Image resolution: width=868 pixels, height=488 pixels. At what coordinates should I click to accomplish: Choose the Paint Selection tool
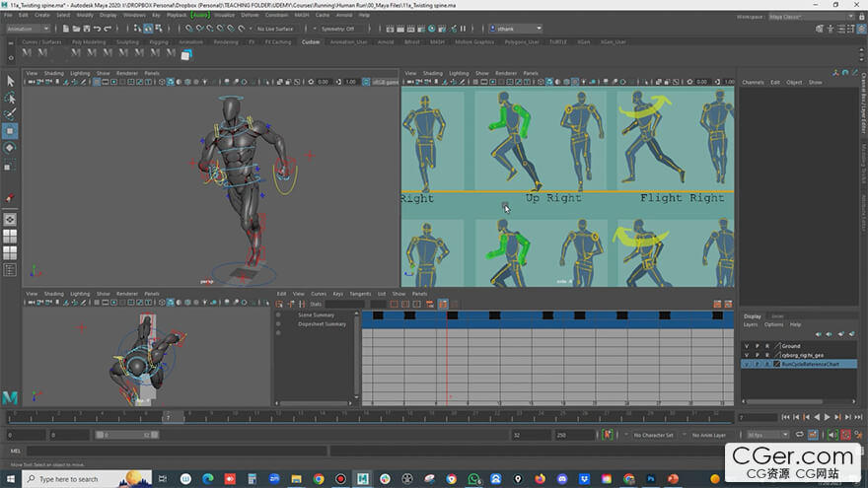(11, 114)
